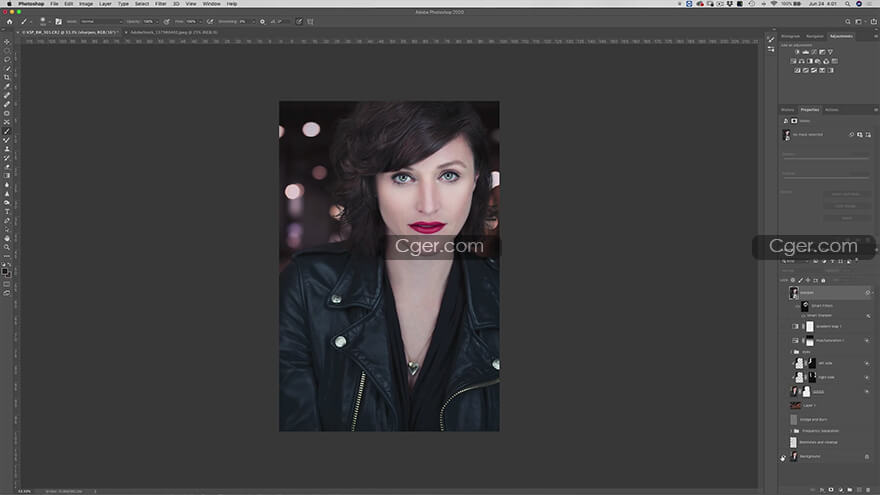880x495 pixels.
Task: Select the Move tool
Action: [x=7, y=42]
